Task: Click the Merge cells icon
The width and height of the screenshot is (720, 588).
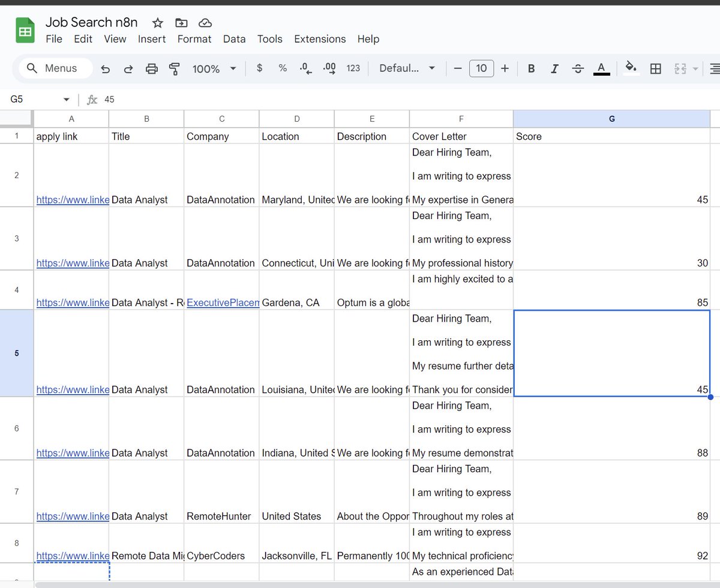Action: (680, 68)
